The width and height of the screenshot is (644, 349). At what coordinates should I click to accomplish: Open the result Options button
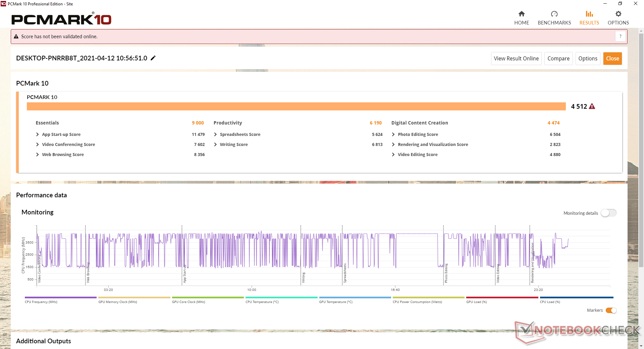[588, 58]
